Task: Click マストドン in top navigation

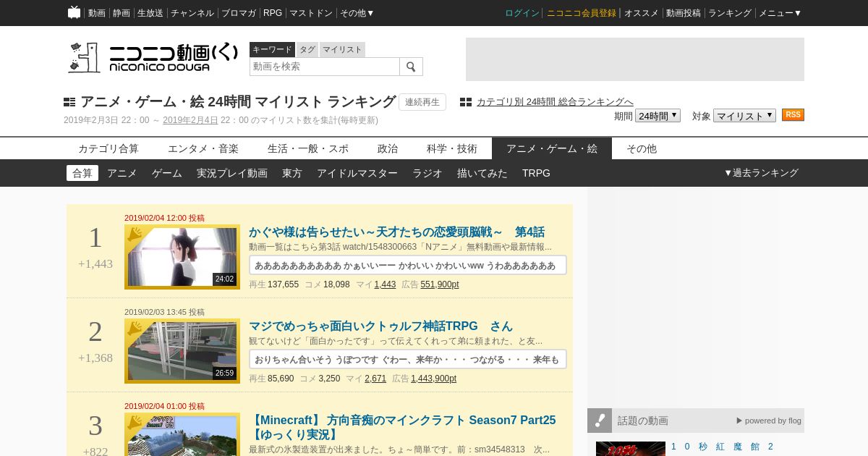Action: tap(311, 13)
